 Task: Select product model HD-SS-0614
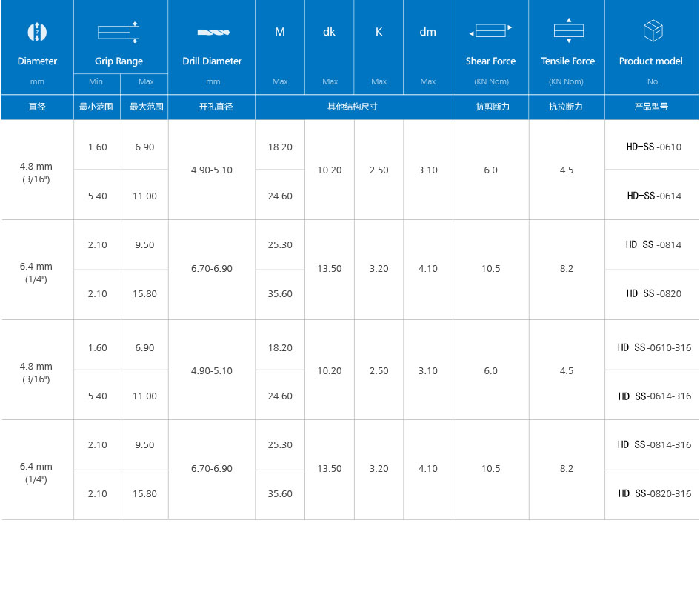pos(653,196)
